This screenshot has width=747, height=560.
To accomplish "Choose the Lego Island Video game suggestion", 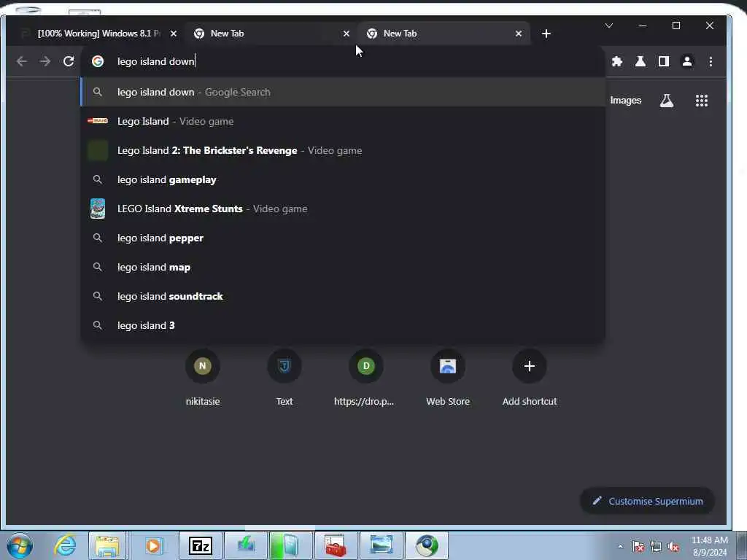I will [x=343, y=122].
